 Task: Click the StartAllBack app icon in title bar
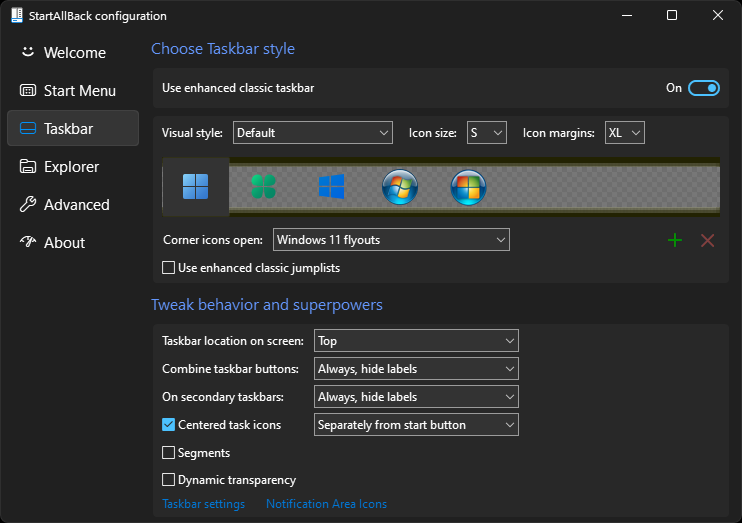click(17, 15)
